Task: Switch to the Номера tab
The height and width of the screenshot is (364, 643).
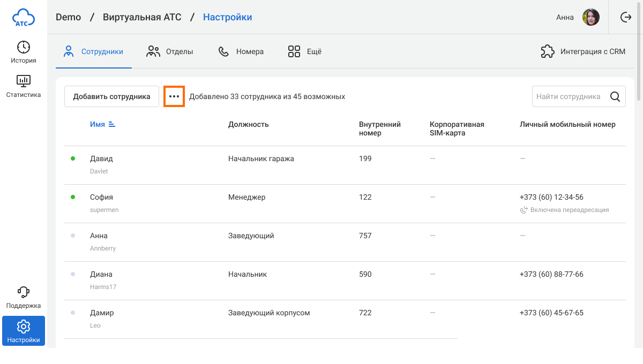Action: [241, 52]
